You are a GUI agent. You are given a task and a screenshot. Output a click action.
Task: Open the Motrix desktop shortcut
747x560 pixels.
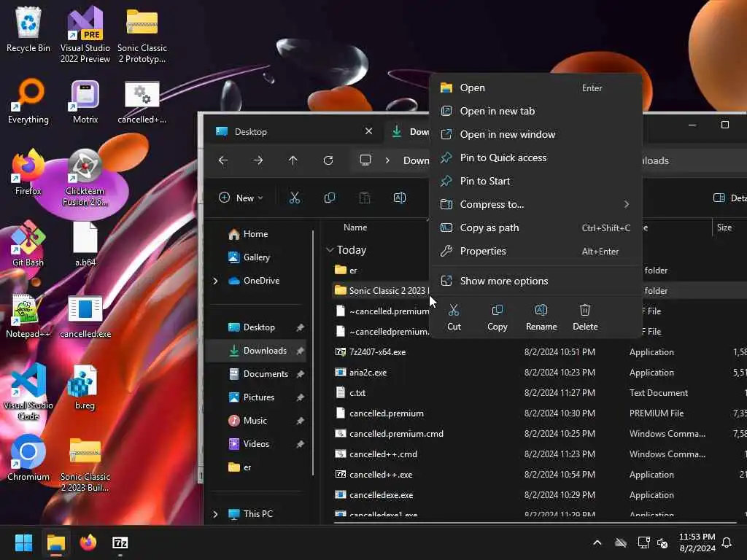85,101
